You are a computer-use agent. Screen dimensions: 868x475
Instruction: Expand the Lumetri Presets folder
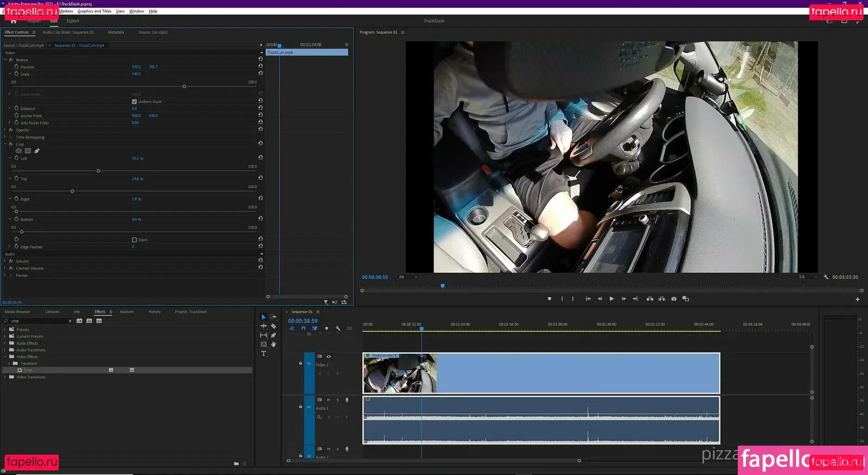(5, 336)
